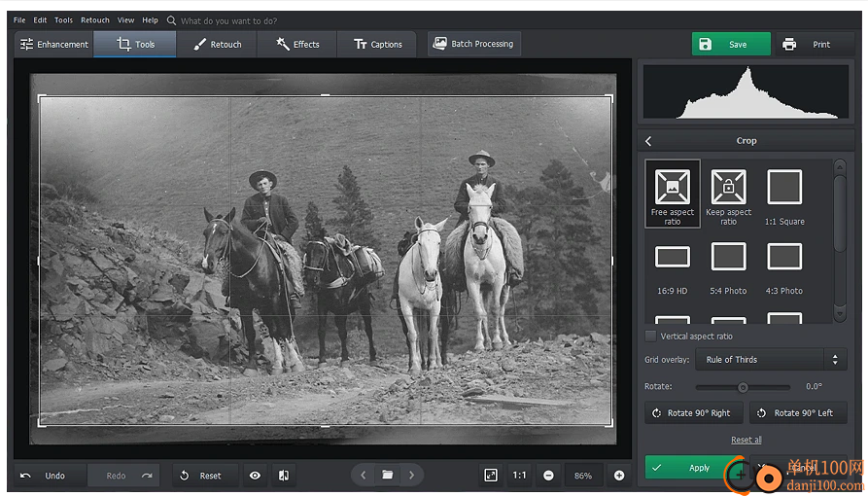868x496 pixels.
Task: Open the View menu
Action: [x=125, y=20]
